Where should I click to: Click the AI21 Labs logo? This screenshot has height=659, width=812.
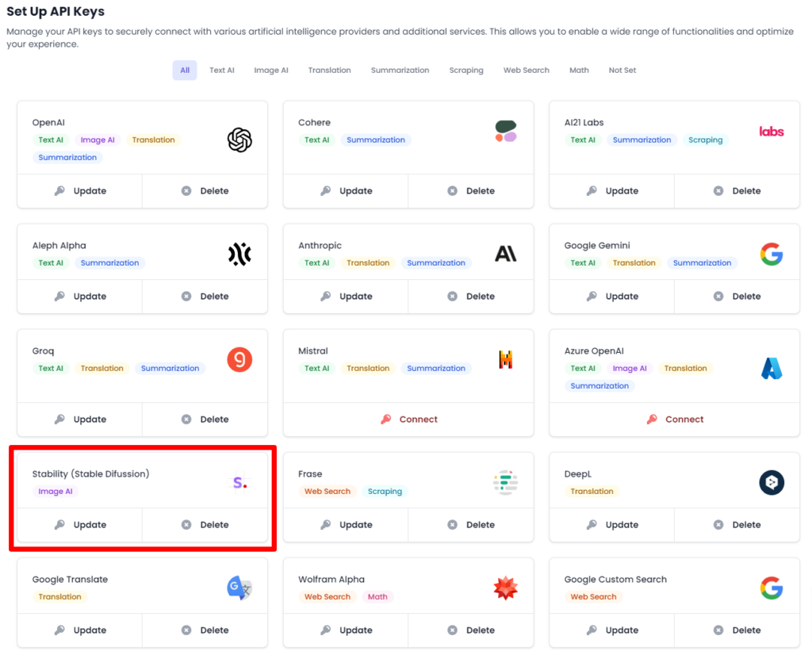(771, 132)
